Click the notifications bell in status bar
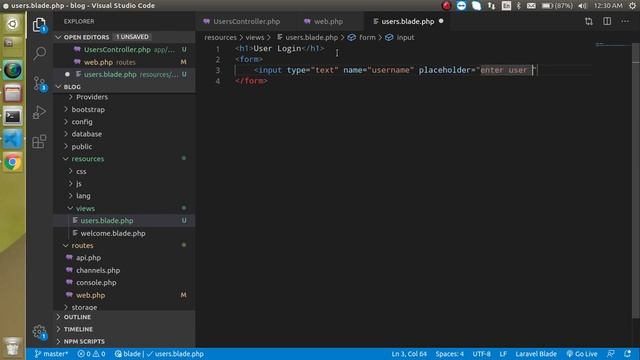The image size is (640, 360). click(x=628, y=353)
